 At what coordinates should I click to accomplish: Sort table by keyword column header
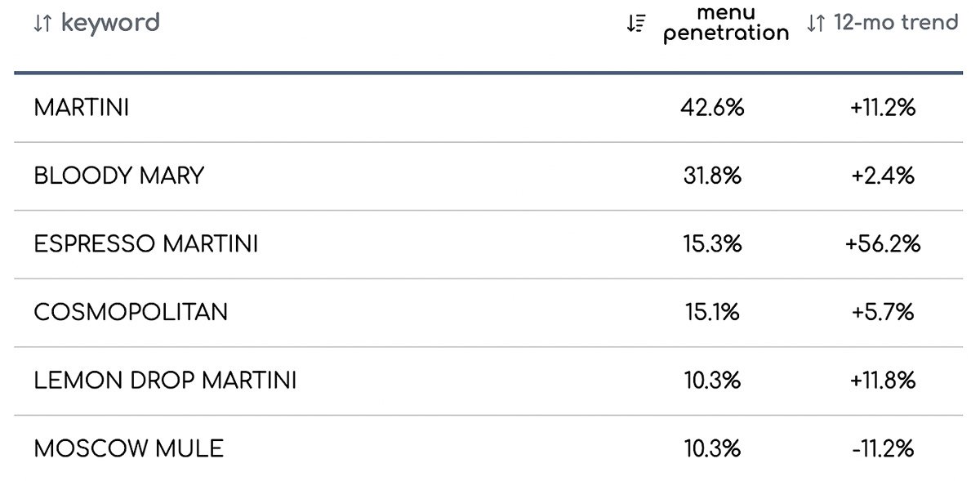coord(110,23)
